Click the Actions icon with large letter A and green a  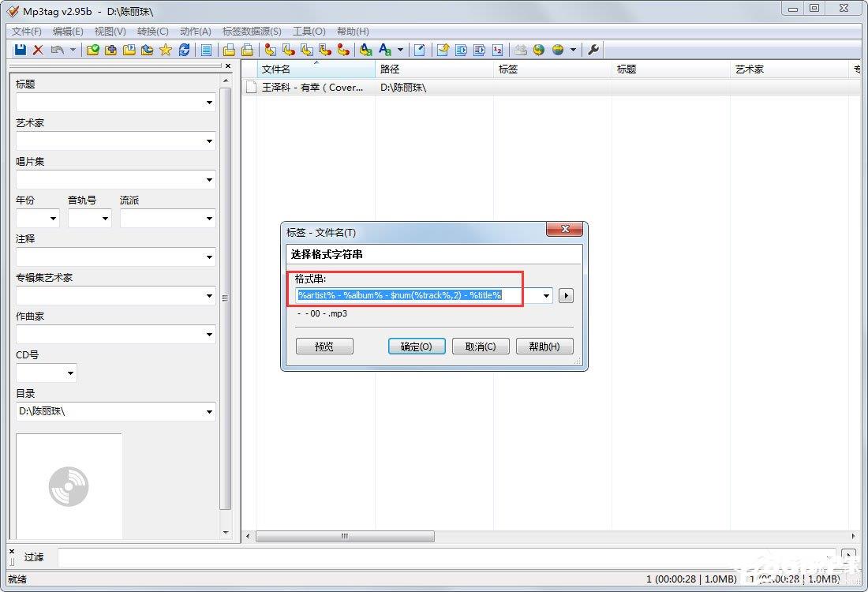(x=366, y=50)
